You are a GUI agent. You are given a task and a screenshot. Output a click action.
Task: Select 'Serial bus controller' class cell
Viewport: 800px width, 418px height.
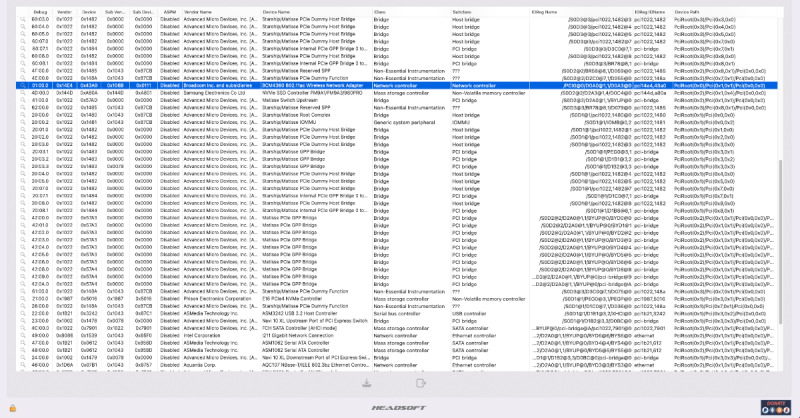pos(398,313)
